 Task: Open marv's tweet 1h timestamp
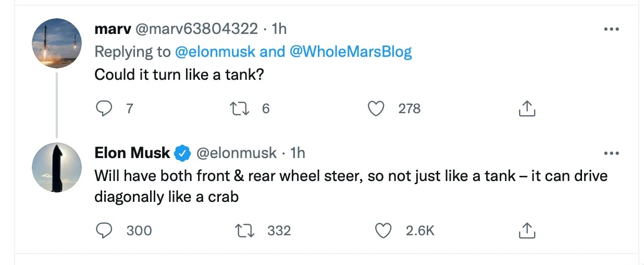279,28
